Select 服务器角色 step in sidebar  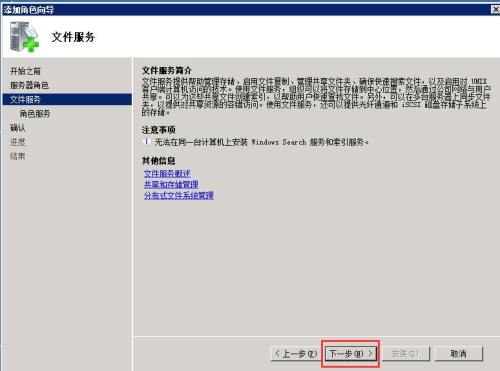[29, 85]
